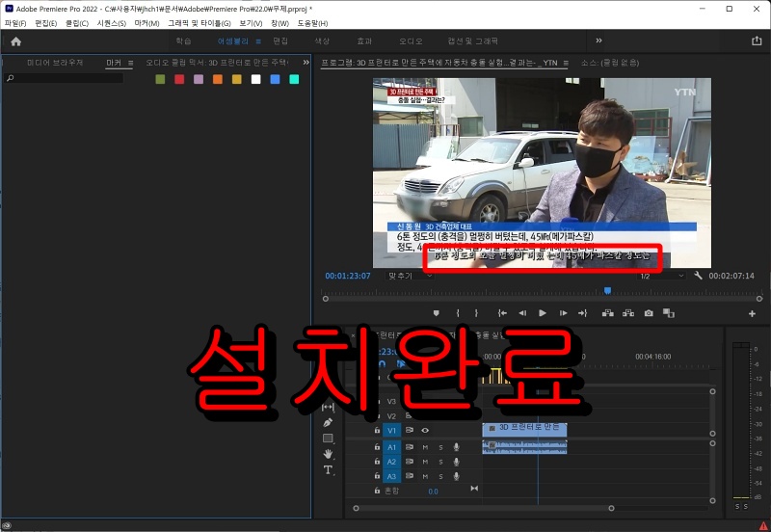
Task: Go to In point button
Action: [502, 313]
